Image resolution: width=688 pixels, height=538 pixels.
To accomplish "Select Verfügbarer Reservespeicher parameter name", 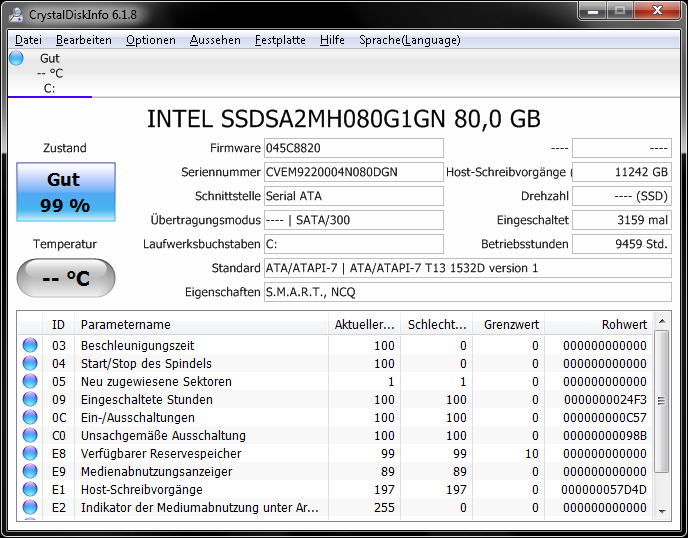I will point(161,454).
